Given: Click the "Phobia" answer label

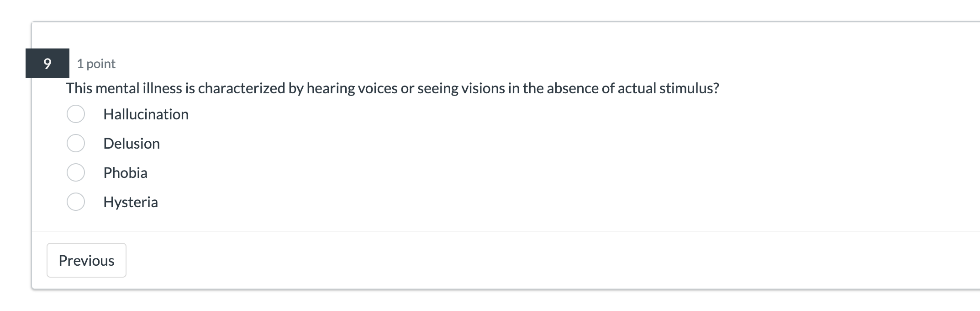Looking at the screenshot, I should point(125,173).
